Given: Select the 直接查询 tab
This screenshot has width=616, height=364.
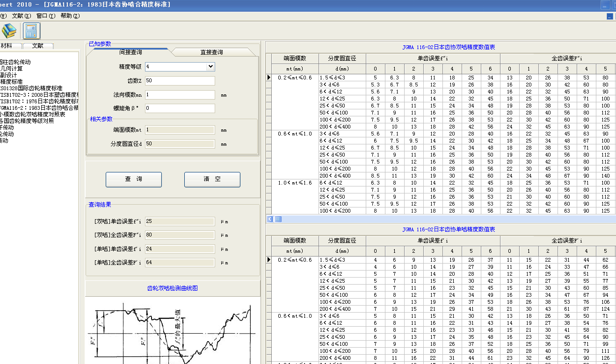Looking at the screenshot, I should (211, 52).
